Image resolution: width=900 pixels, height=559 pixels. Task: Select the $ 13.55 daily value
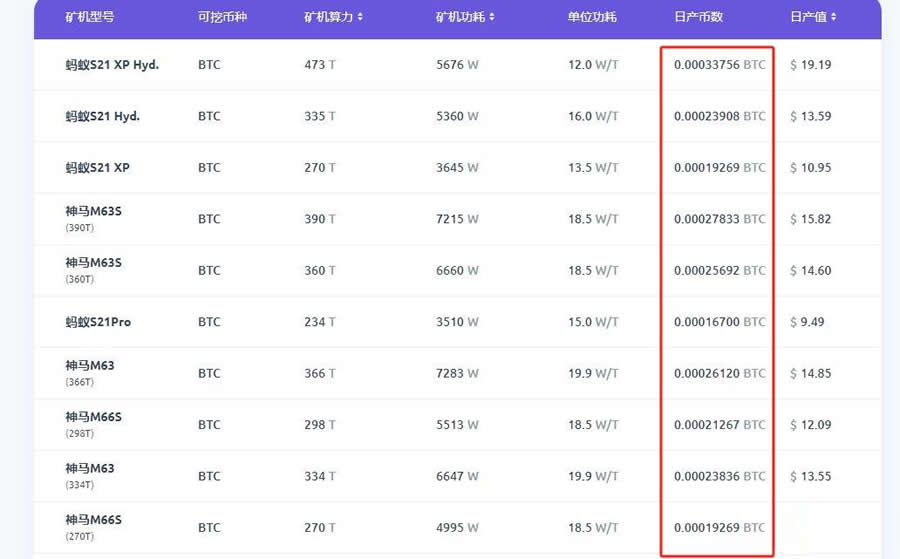pyautogui.click(x=810, y=476)
